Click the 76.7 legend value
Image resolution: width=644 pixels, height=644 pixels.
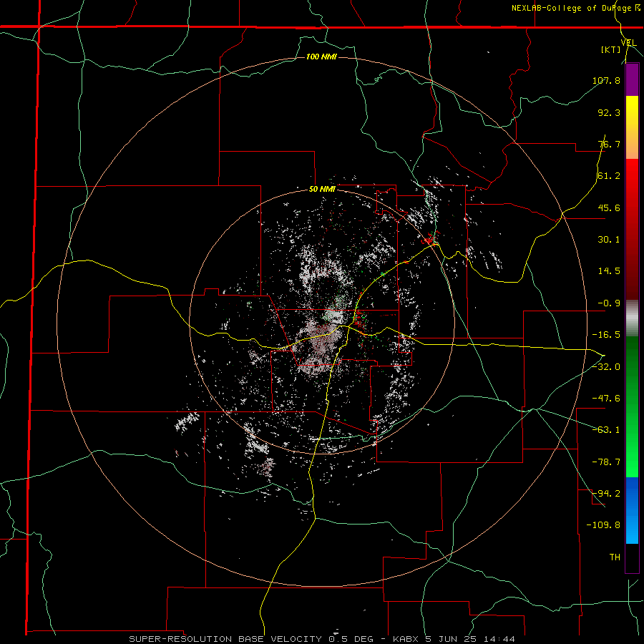(x=609, y=144)
